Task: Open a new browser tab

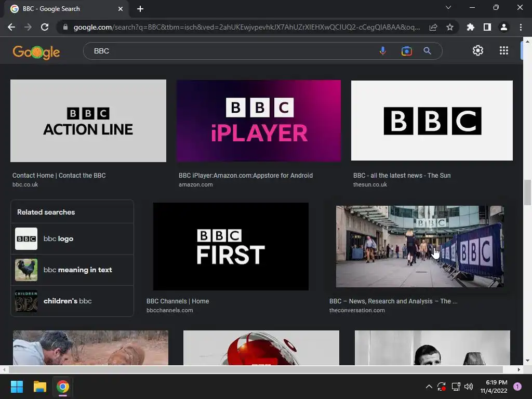Action: pos(140,9)
